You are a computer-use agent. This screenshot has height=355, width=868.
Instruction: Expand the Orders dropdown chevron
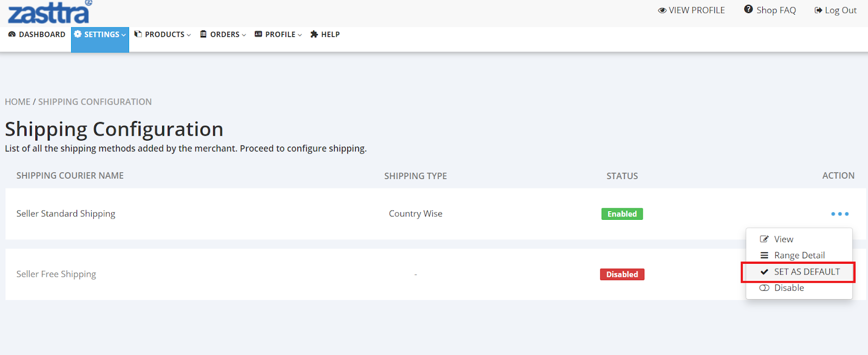click(244, 35)
